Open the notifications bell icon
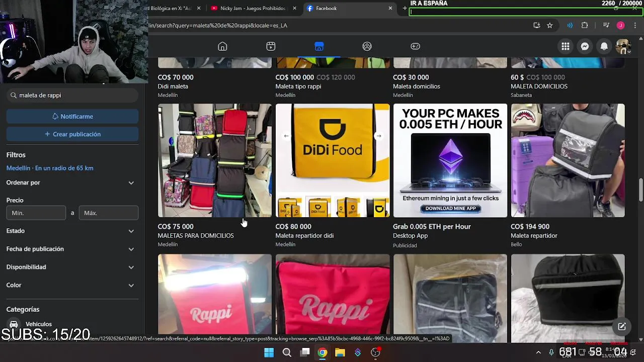 coord(604,46)
